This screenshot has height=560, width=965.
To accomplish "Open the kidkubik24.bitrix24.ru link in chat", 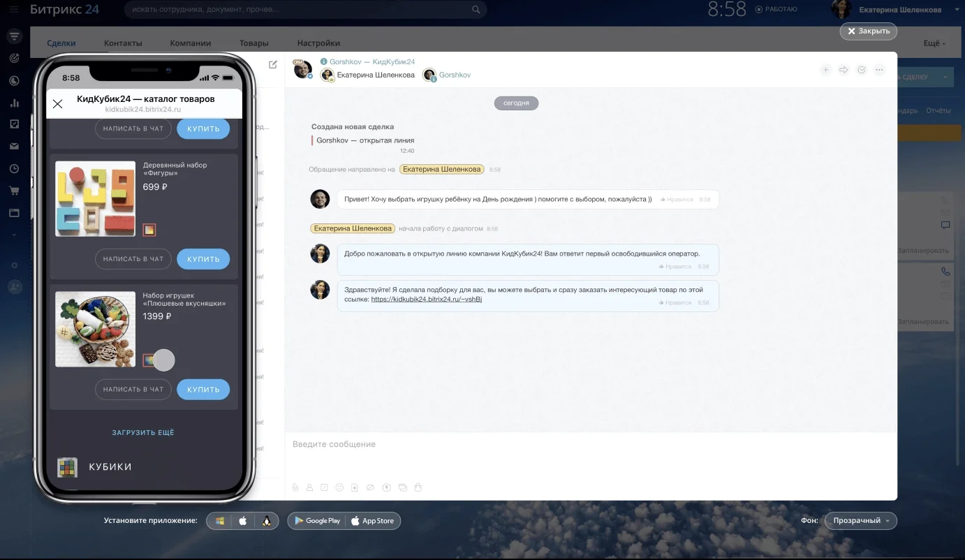I will click(x=427, y=299).
